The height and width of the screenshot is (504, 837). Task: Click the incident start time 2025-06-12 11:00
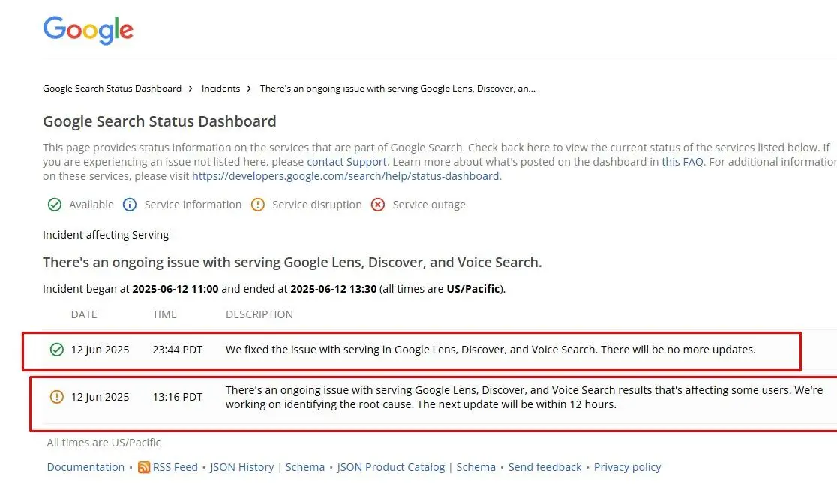point(175,289)
